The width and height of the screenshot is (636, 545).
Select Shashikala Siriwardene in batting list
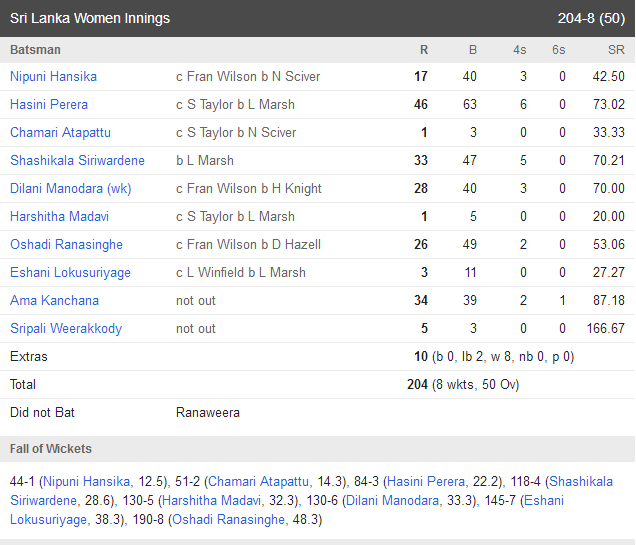click(77, 160)
